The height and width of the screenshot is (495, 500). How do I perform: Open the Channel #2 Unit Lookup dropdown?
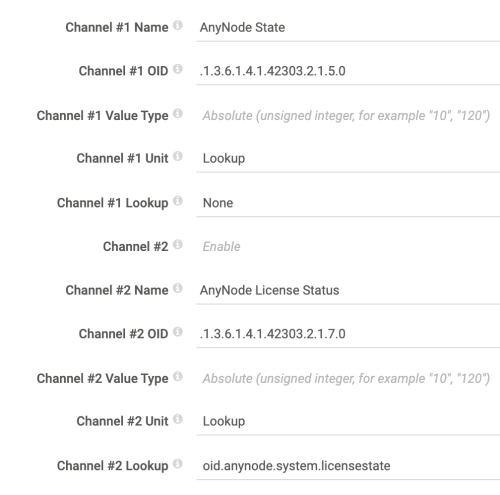tap(348, 422)
